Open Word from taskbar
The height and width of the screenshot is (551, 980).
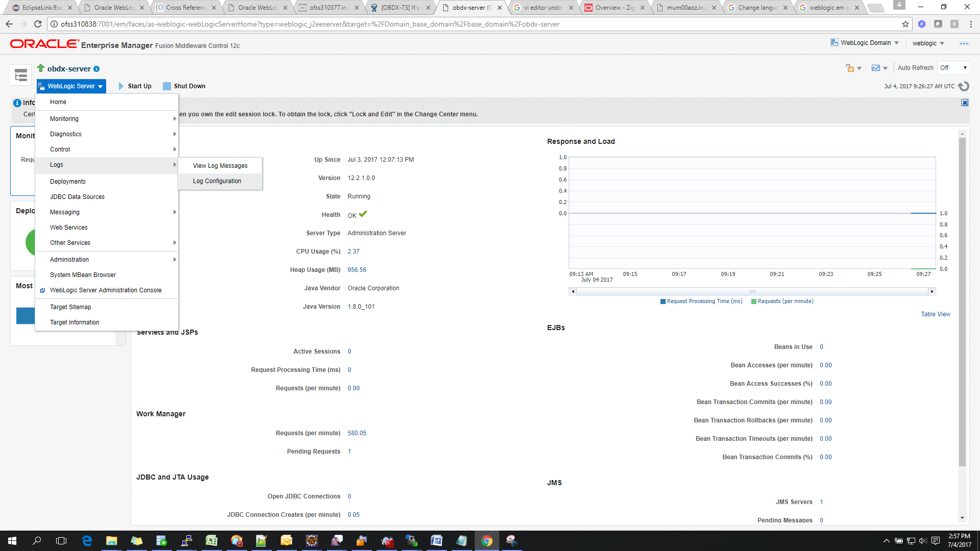tap(436, 541)
